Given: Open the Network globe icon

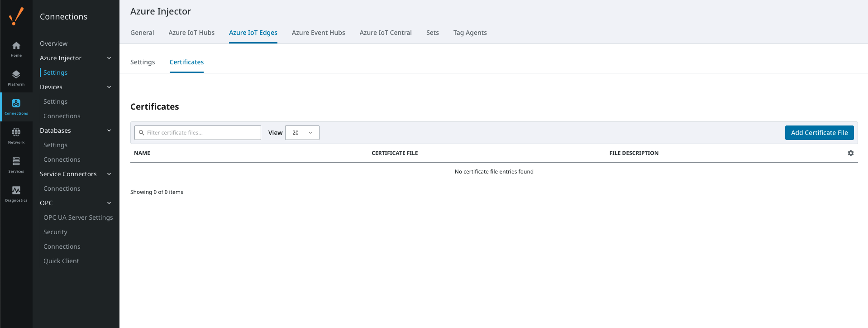Looking at the screenshot, I should point(16,132).
